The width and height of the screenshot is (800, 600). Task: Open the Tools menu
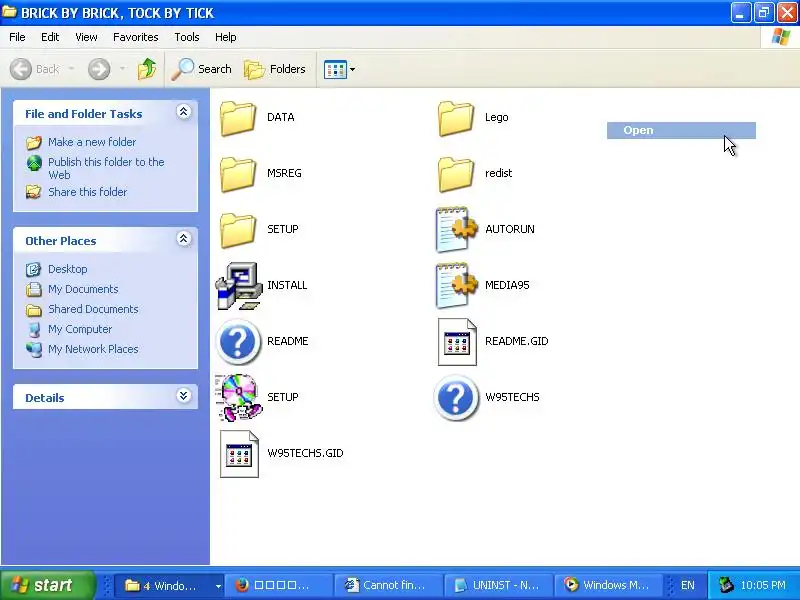pos(187,37)
